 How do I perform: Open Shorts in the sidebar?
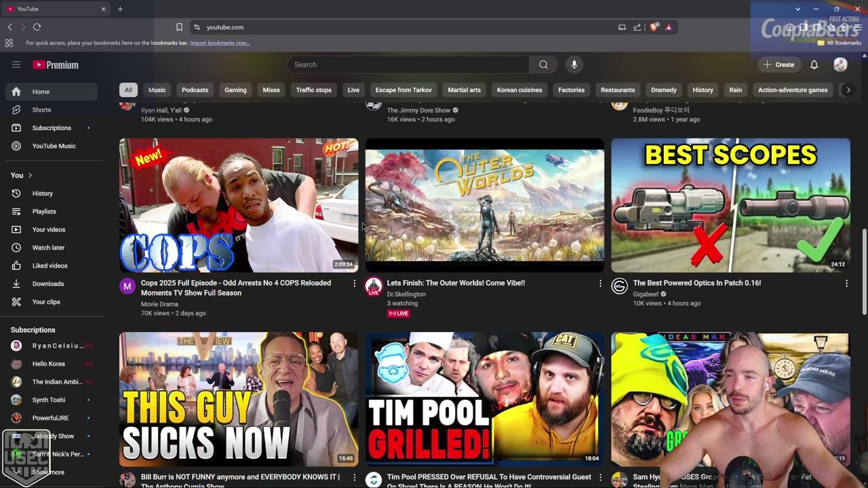(x=52, y=110)
